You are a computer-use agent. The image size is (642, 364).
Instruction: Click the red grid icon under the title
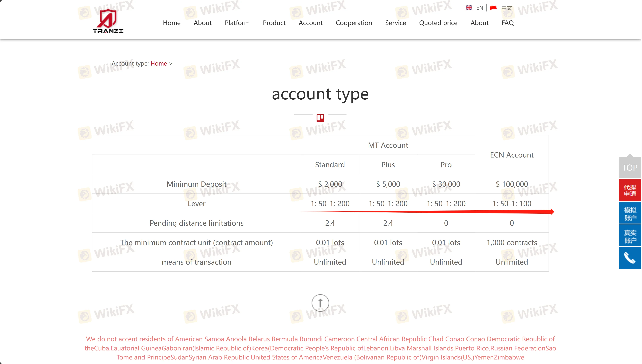[x=320, y=118]
